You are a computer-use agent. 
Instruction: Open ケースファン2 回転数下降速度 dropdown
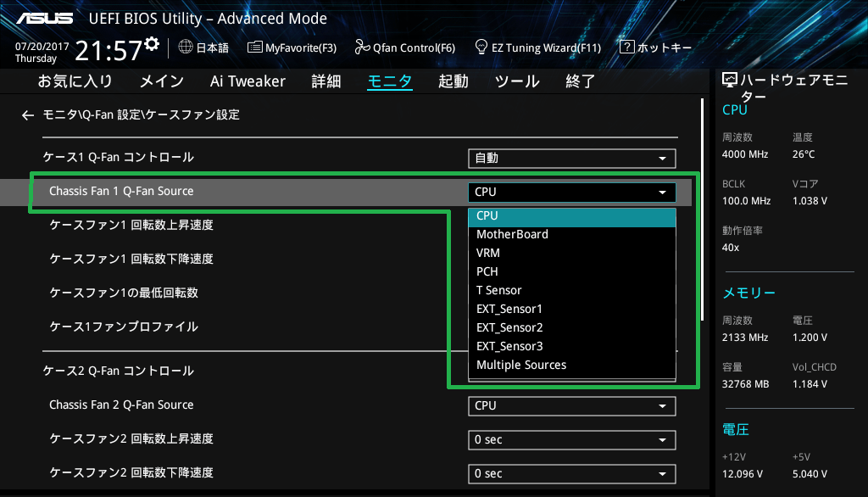(572, 474)
